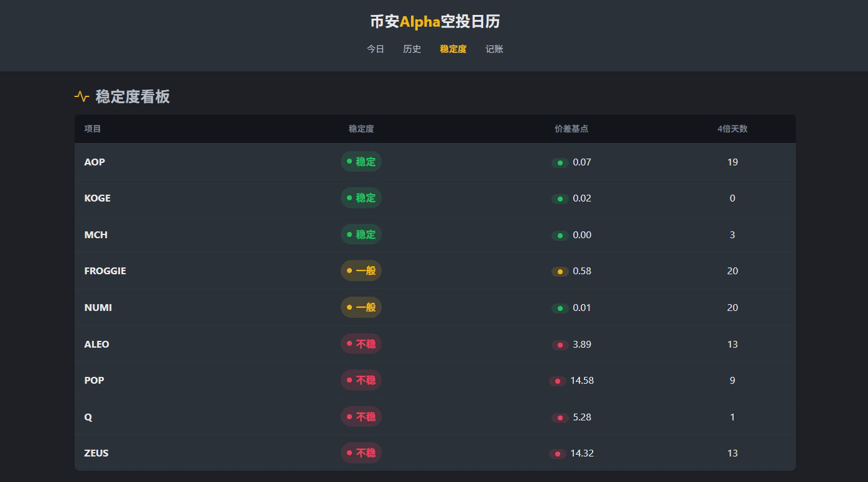The width and height of the screenshot is (868, 482).
Task: Select the 稳定度 tab
Action: coord(453,49)
